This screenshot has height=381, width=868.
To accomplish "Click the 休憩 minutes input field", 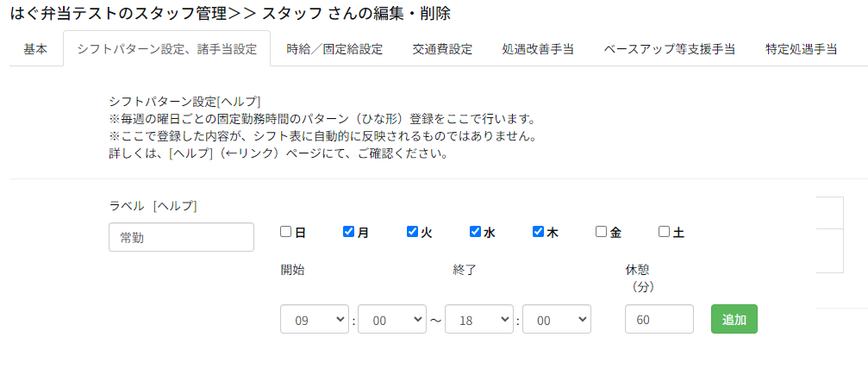I will click(x=659, y=319).
